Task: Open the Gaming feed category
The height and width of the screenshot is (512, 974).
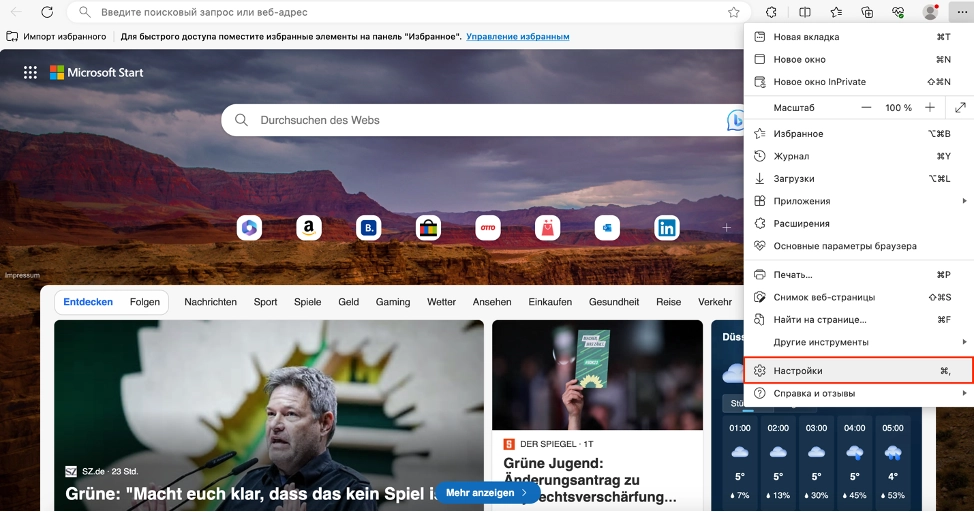Action: (393, 302)
